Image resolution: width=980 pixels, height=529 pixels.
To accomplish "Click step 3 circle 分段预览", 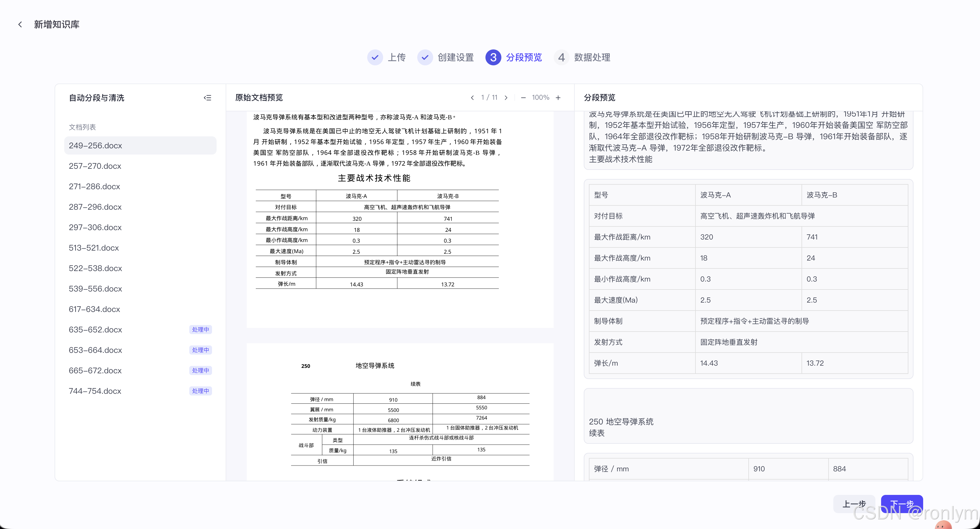I will pyautogui.click(x=493, y=57).
